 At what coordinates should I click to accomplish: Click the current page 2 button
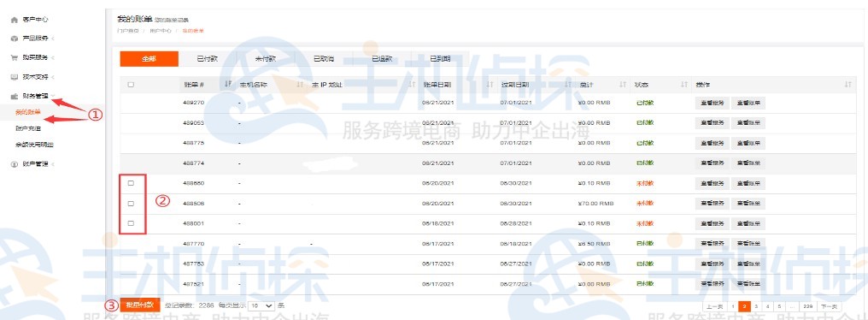click(745, 306)
